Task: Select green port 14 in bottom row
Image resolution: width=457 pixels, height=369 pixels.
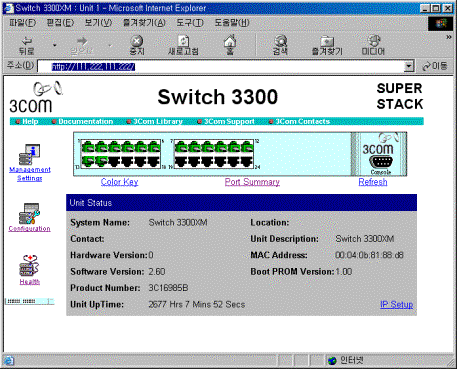Action: [x=101, y=161]
